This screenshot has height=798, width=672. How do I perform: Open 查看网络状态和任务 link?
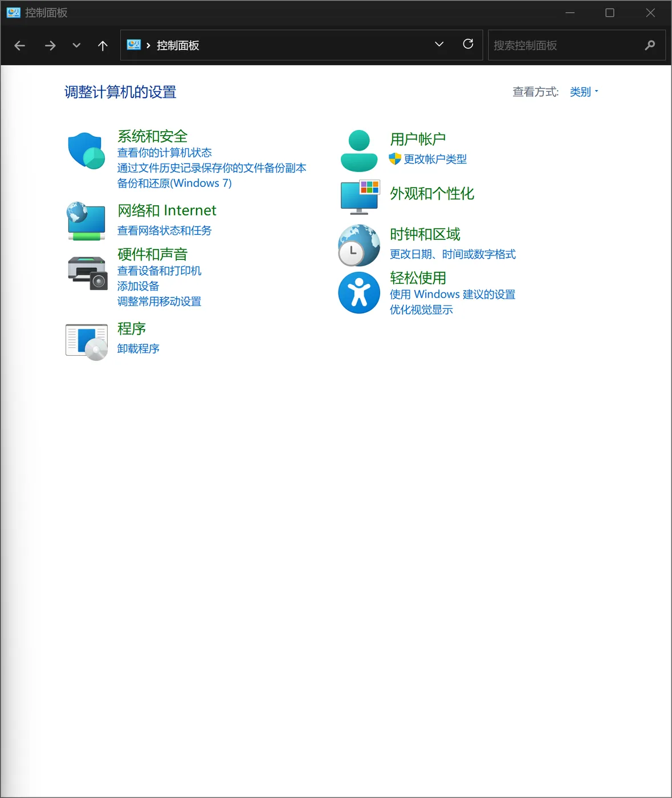[x=164, y=230]
